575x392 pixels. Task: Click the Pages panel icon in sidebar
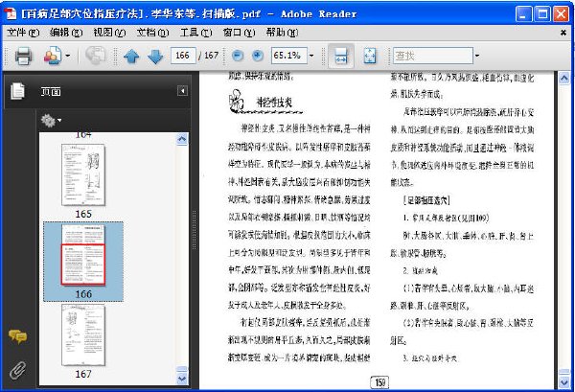pyautogui.click(x=17, y=91)
